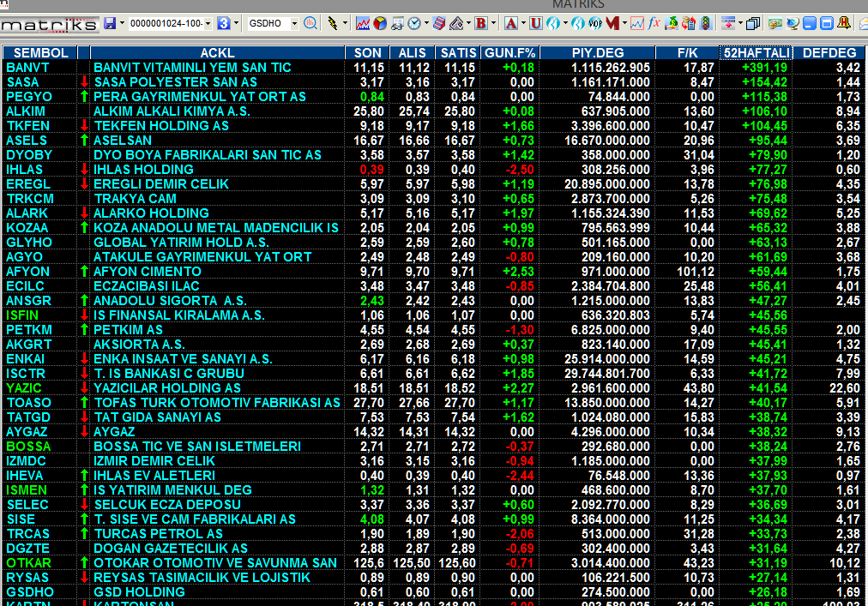Click the fx formula icon

[654, 23]
